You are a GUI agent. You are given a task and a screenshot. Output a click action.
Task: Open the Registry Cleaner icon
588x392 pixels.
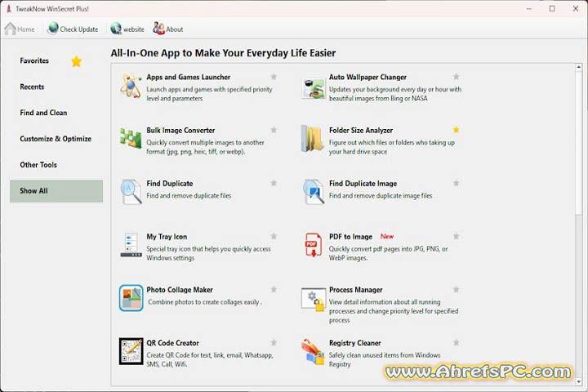click(x=313, y=352)
